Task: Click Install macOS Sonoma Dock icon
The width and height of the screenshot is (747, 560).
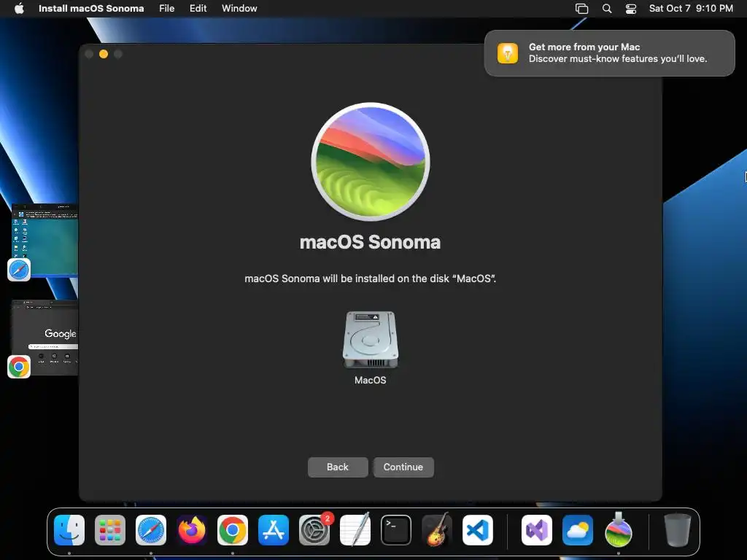Action: tap(619, 529)
